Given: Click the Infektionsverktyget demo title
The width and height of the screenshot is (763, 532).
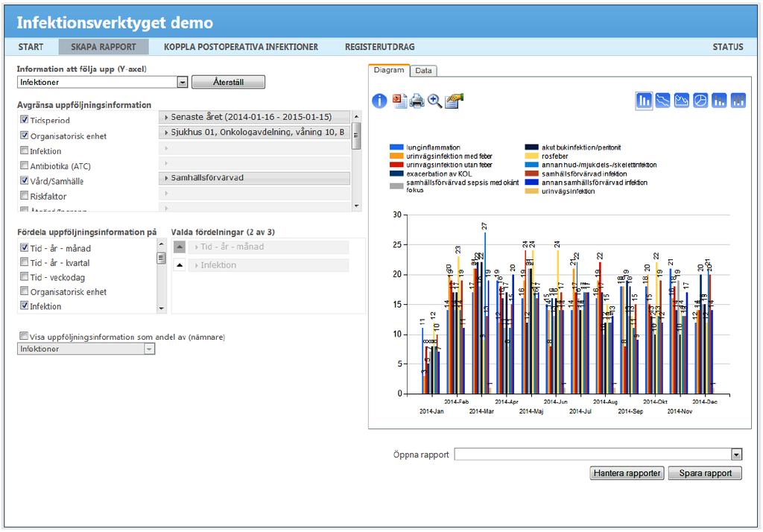Looking at the screenshot, I should 115,23.
